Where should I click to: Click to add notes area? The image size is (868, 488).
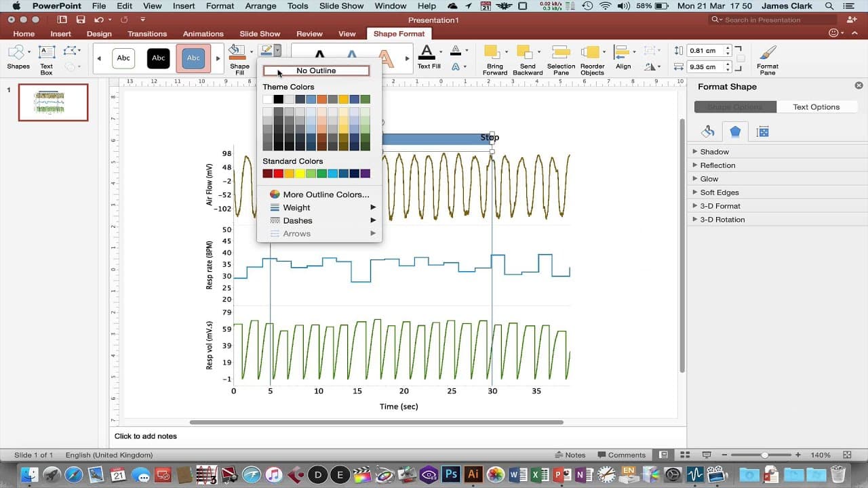tap(397, 436)
